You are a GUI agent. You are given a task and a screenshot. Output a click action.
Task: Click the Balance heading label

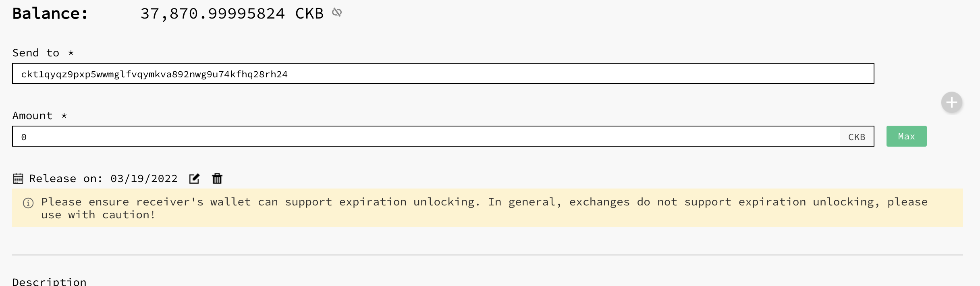[50, 14]
